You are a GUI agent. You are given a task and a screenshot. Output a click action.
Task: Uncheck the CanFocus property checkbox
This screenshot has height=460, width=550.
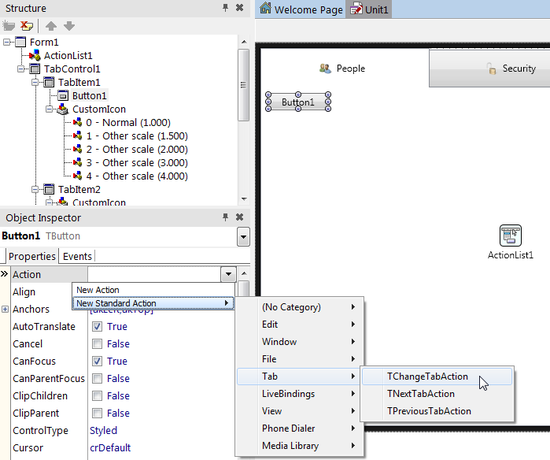pos(97,361)
